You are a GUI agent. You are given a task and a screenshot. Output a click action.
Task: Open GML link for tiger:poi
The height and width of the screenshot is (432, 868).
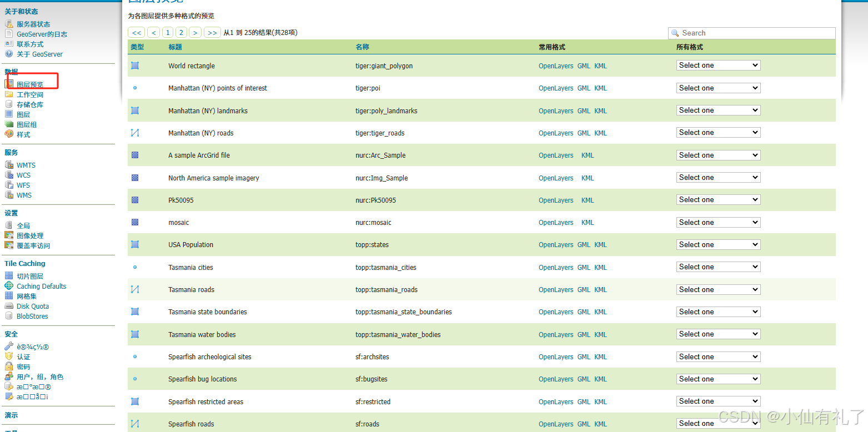click(x=584, y=88)
